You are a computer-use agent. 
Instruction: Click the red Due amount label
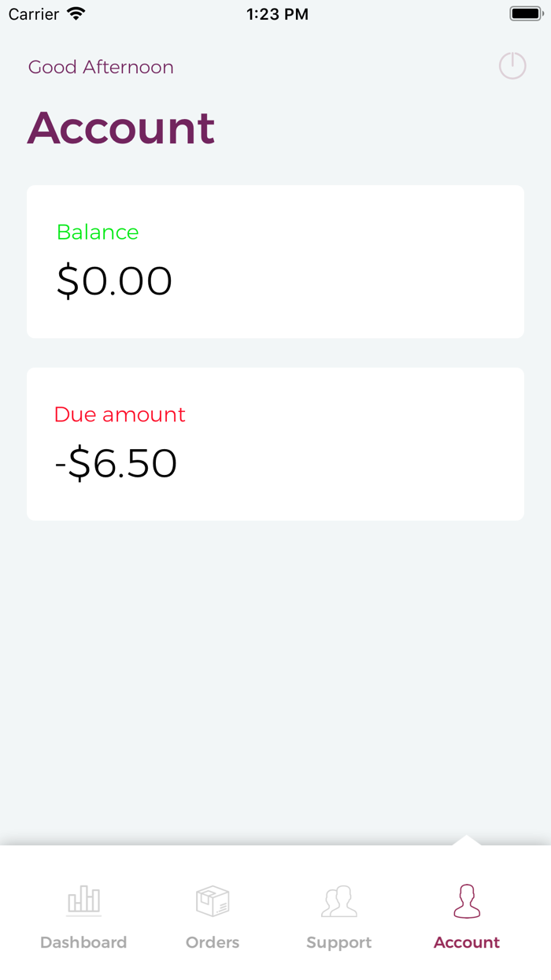120,415
